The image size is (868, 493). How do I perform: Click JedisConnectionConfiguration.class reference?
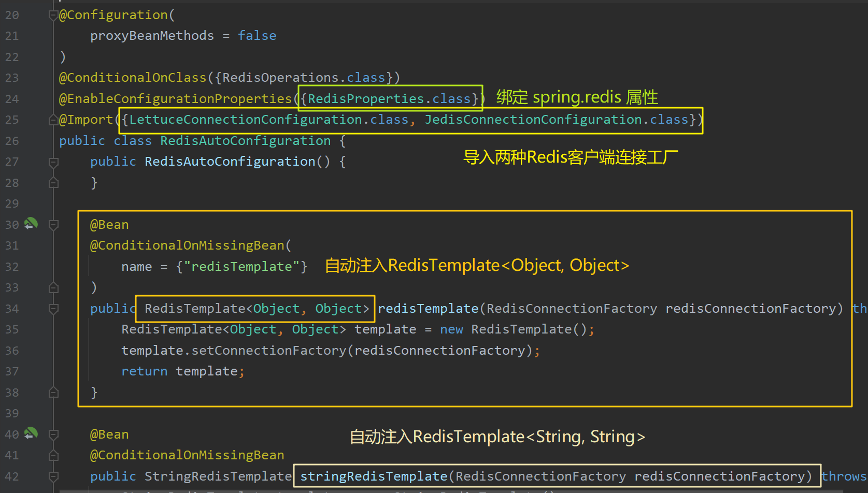pos(557,120)
